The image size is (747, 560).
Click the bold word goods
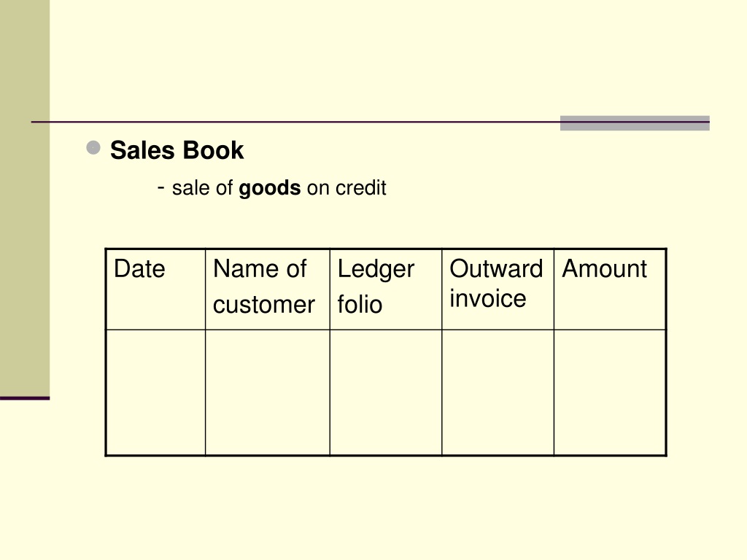(270, 189)
